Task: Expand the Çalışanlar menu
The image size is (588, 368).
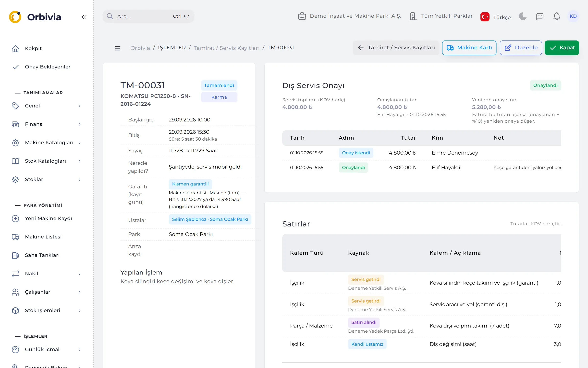Action: tap(46, 292)
